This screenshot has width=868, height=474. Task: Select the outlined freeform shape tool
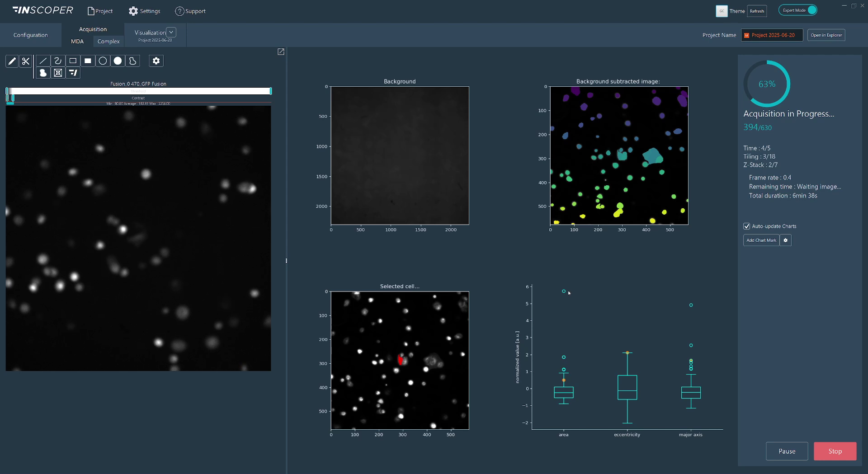[x=132, y=61]
